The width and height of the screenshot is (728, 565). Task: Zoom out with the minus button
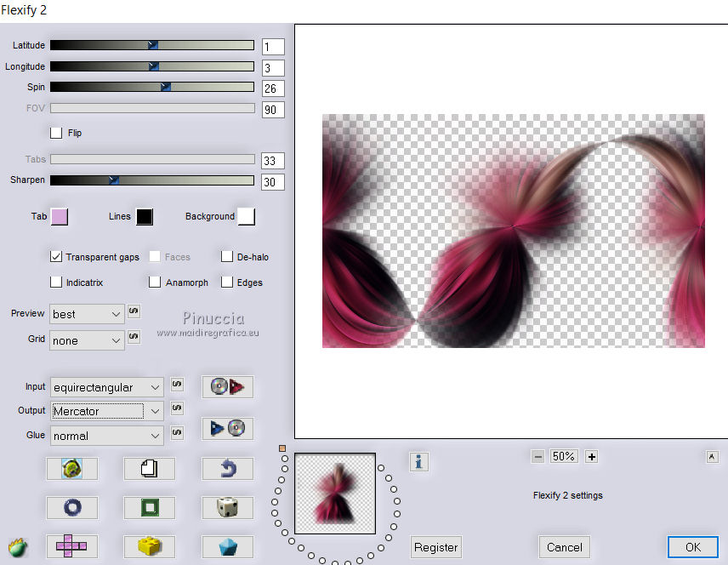point(537,457)
